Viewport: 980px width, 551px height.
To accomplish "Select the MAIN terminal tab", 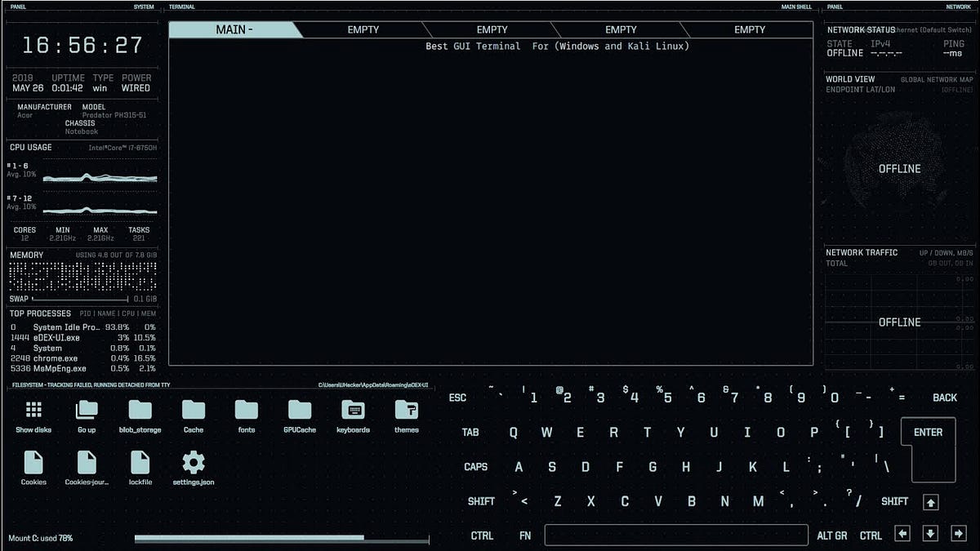I will click(233, 29).
